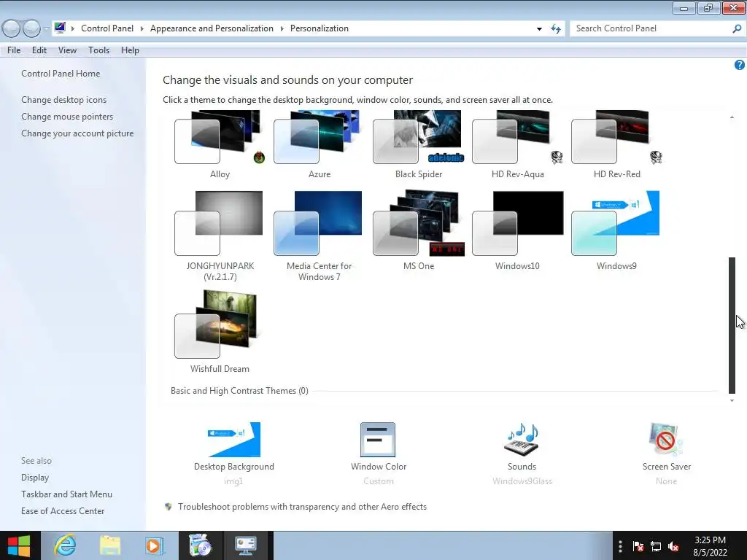Click the disc installer icon on taskbar

201,545
